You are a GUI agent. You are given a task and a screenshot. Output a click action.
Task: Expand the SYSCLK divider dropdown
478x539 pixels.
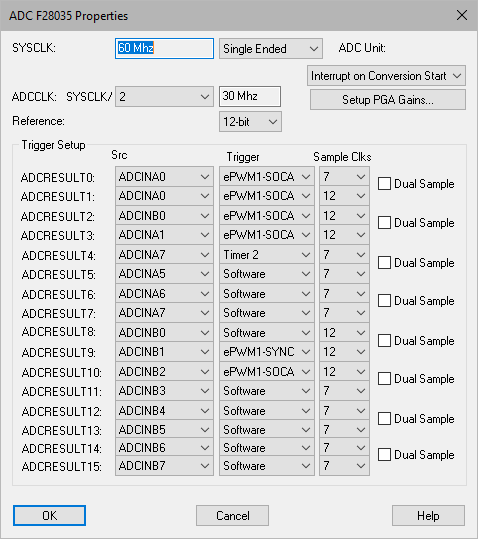164,97
